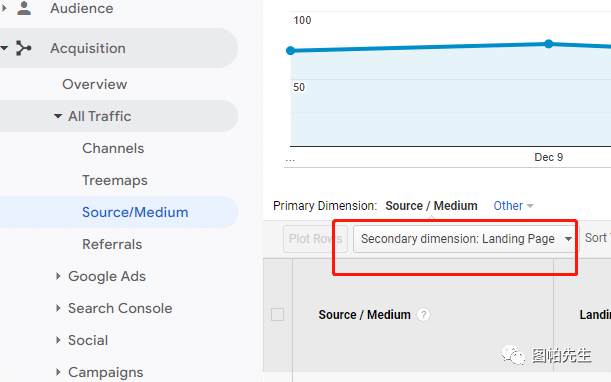The image size is (611, 382).
Task: Click the help icon beside Source / Medium
Action: (423, 315)
